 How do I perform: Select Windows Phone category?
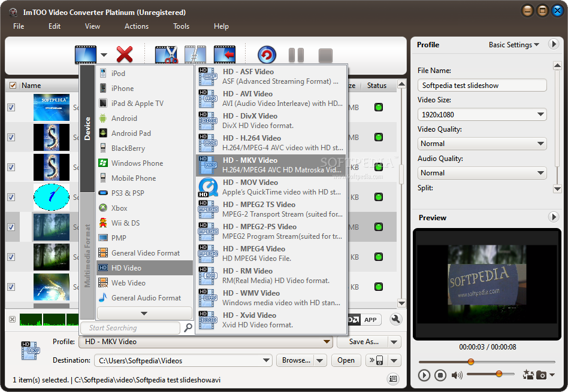(145, 163)
